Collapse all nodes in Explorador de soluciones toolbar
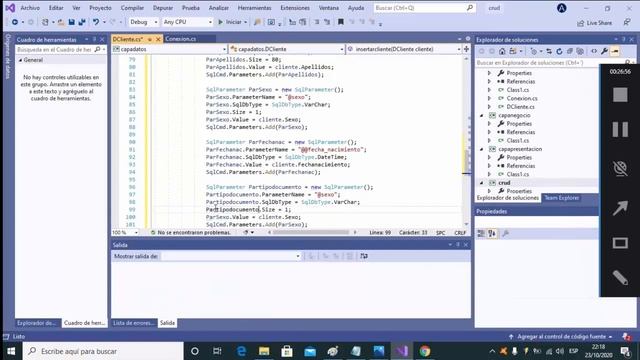The image size is (640, 360). (569, 51)
